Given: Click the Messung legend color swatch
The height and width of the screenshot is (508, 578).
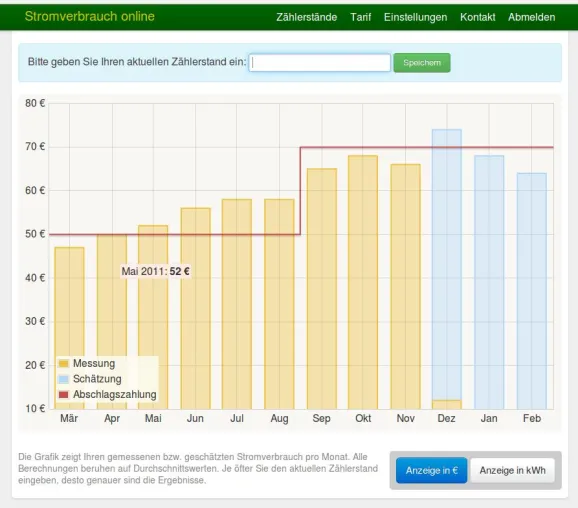Looking at the screenshot, I should pos(64,363).
